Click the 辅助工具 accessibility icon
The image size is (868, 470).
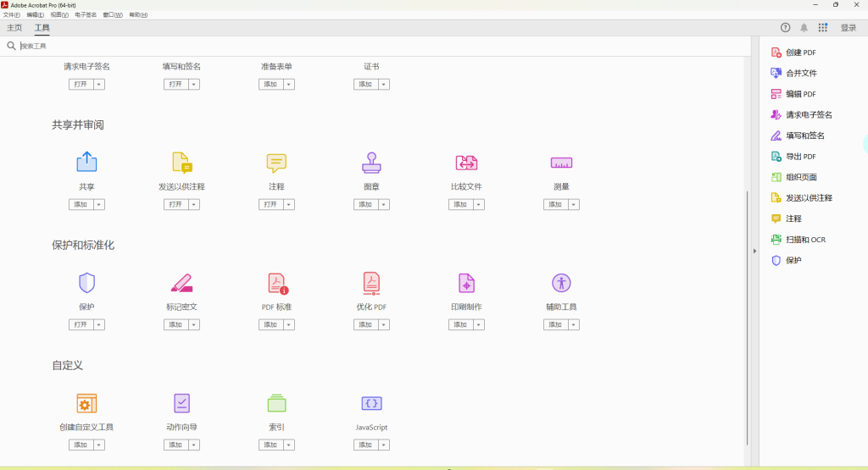[561, 283]
